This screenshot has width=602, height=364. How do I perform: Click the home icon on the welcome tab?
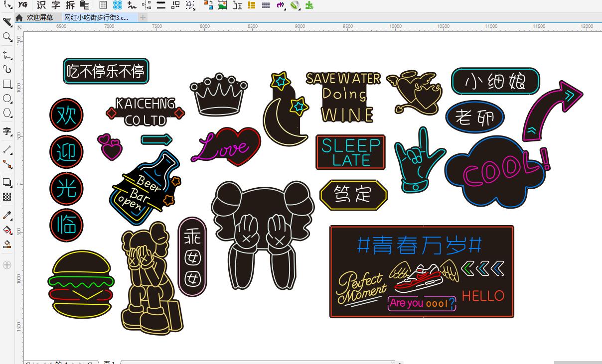coord(19,17)
